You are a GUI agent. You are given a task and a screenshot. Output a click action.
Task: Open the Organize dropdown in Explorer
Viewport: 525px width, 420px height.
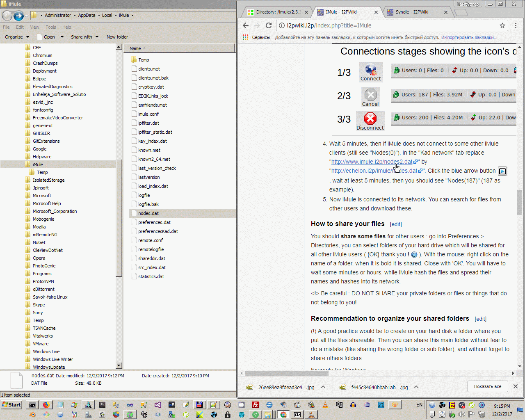click(17, 37)
